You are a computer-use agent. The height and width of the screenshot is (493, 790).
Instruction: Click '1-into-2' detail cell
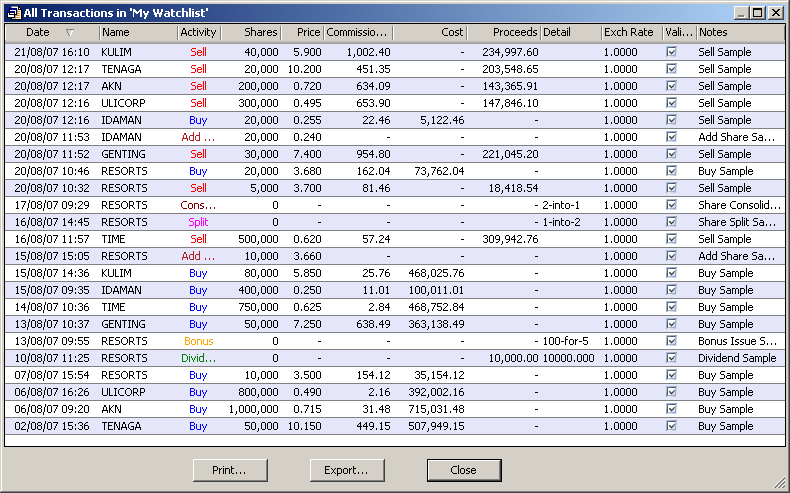(561, 222)
